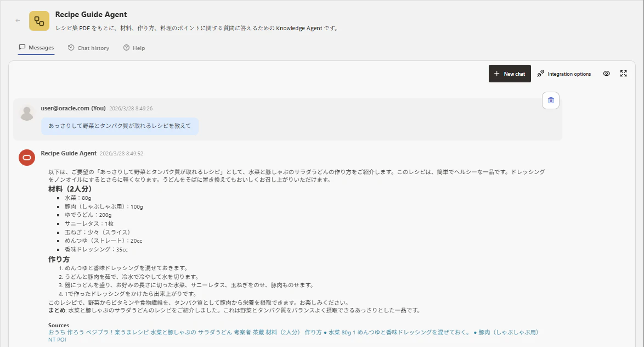Viewport: 644px width, 347px height.
Task: Click ingredient めんつゆ（ストレート）：20cc
Action: coord(104,241)
